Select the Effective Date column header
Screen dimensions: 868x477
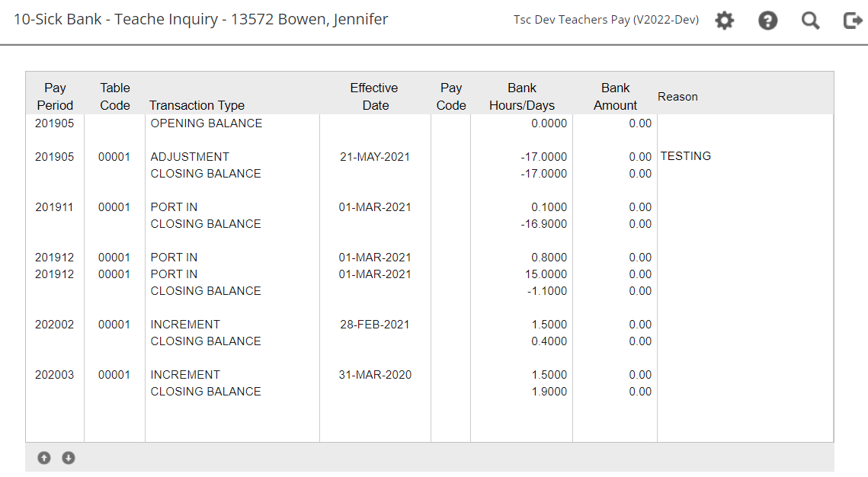374,97
